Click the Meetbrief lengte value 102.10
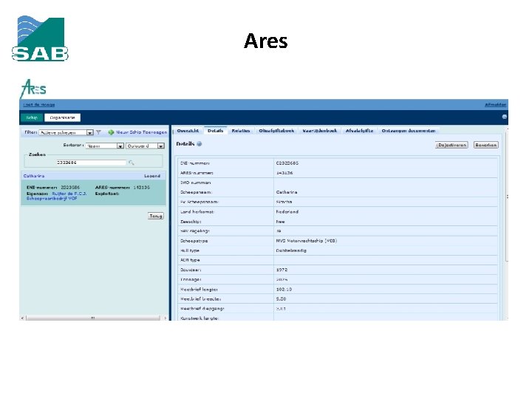This screenshot has height=399, width=532. click(x=284, y=290)
